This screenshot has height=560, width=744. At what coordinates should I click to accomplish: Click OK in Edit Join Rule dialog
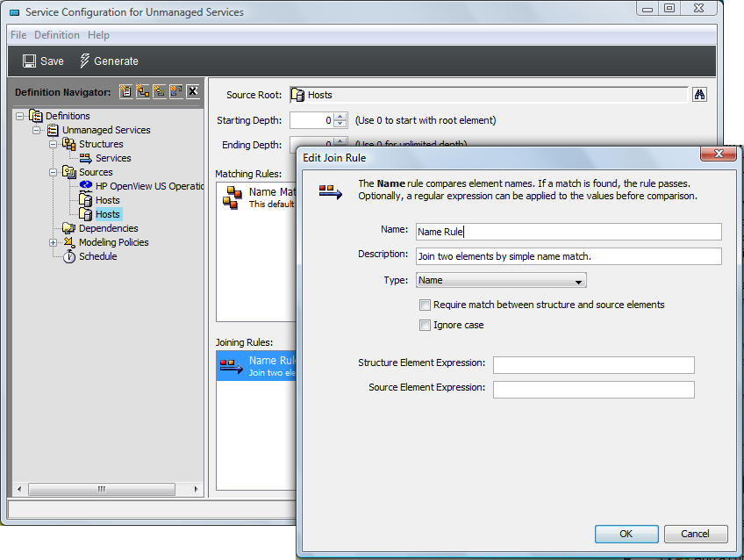626,534
